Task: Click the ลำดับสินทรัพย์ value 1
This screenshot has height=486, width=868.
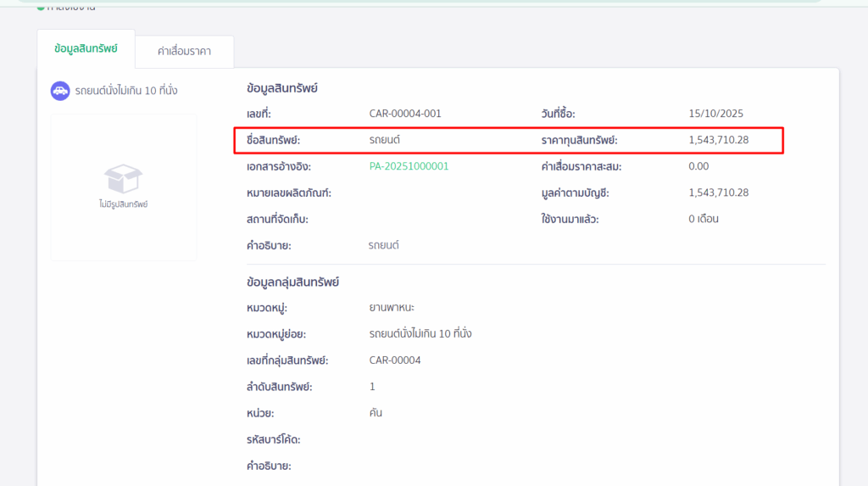Action: point(372,387)
